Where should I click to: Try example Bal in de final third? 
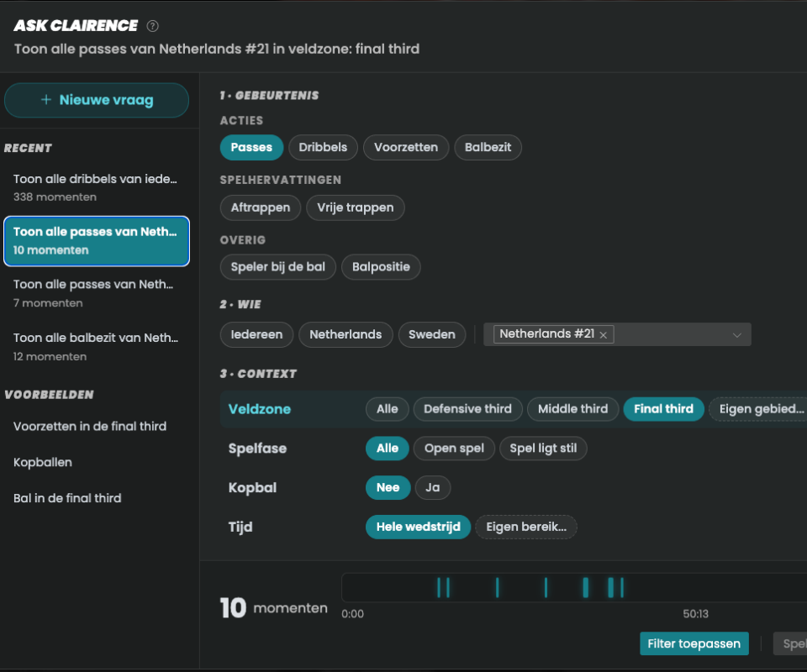pos(67,498)
